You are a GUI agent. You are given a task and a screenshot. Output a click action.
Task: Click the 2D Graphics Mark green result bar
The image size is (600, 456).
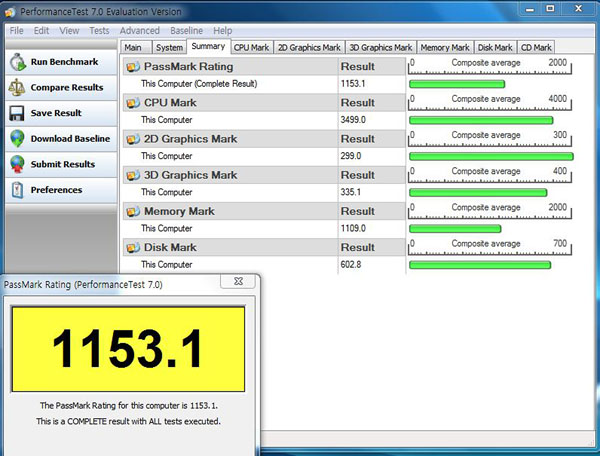pyautogui.click(x=491, y=156)
